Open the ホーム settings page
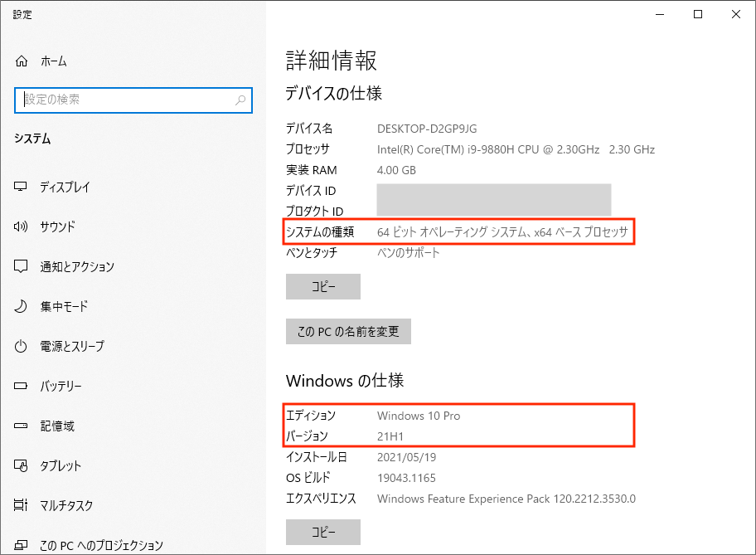 point(50,61)
